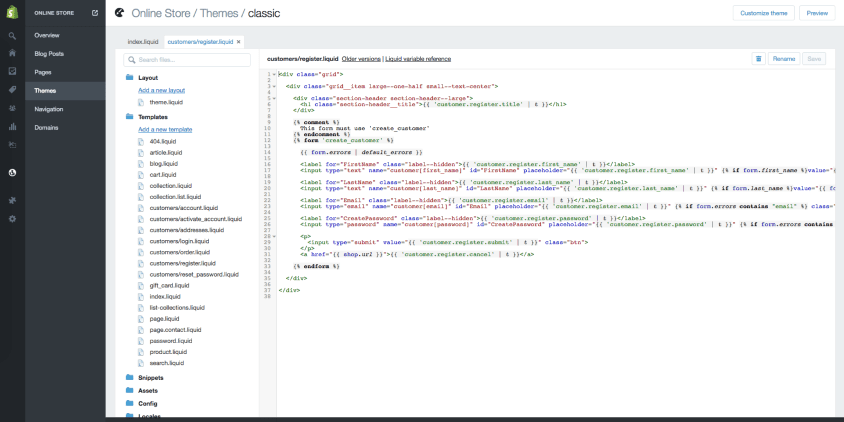Select Themes in sidebar menu
This screenshot has width=844, height=422.
(x=65, y=91)
